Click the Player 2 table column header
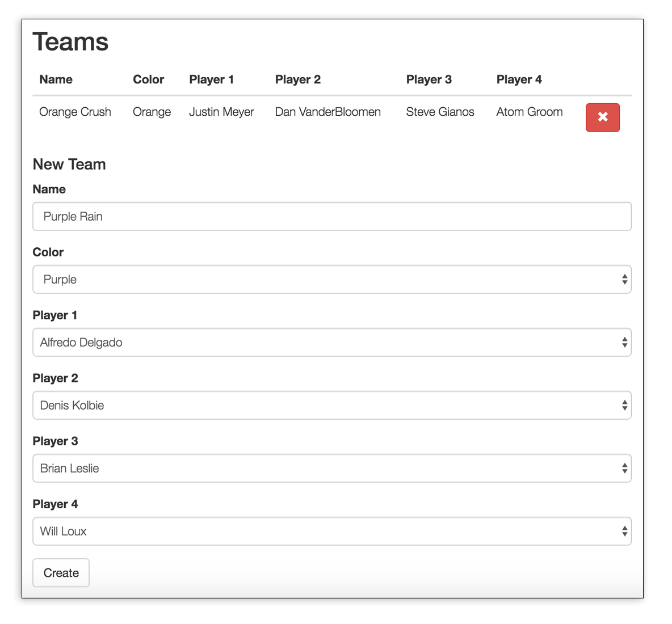This screenshot has height=624, width=672. pos(298,80)
